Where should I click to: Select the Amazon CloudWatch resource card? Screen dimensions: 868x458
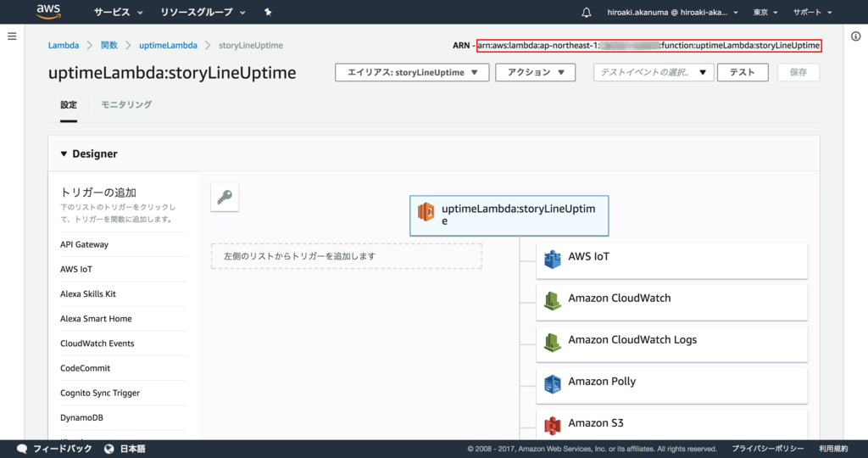coord(671,303)
